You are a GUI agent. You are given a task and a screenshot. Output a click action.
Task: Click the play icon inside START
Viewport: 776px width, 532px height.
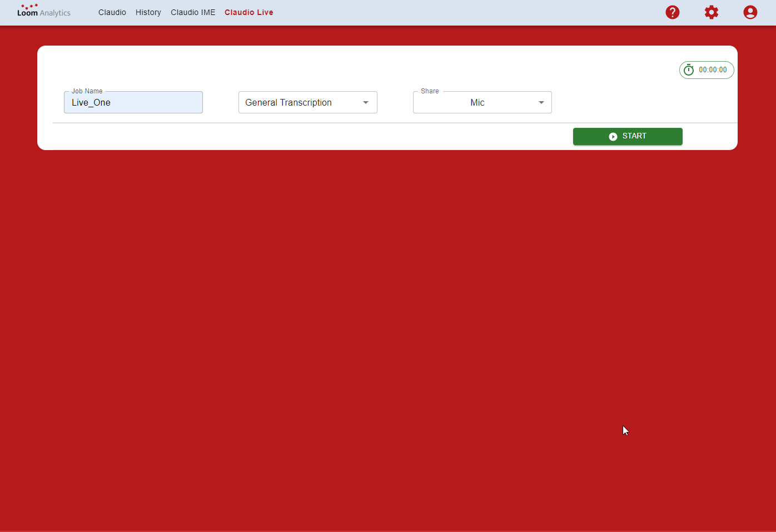[x=613, y=137]
